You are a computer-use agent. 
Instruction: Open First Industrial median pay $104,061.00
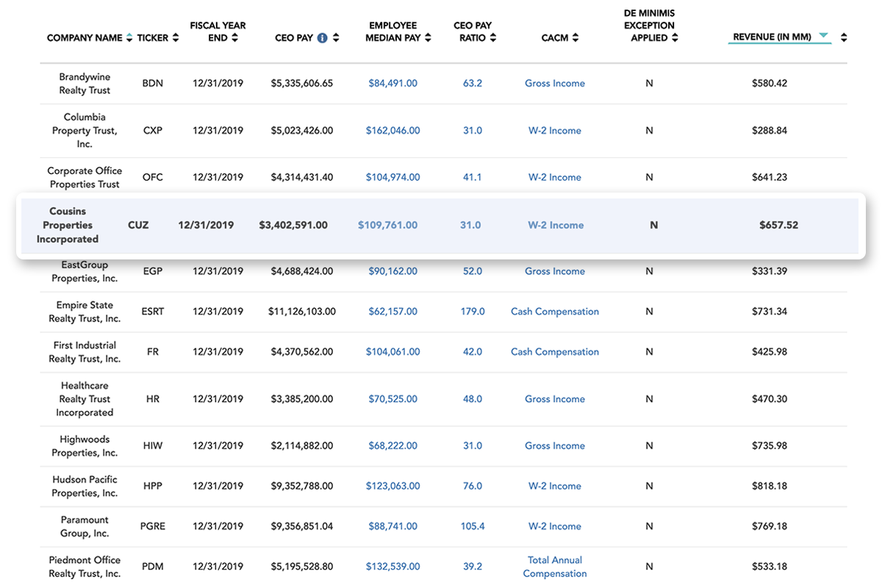pos(392,352)
